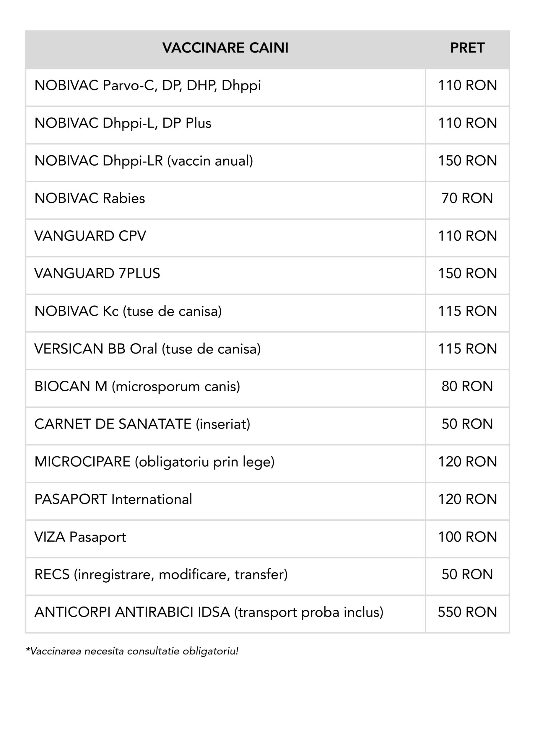Image resolution: width=535 pixels, height=756 pixels.
Task: Click the NOBIVAC Dhppi-L, DP Plus entry
Action: tap(123, 123)
